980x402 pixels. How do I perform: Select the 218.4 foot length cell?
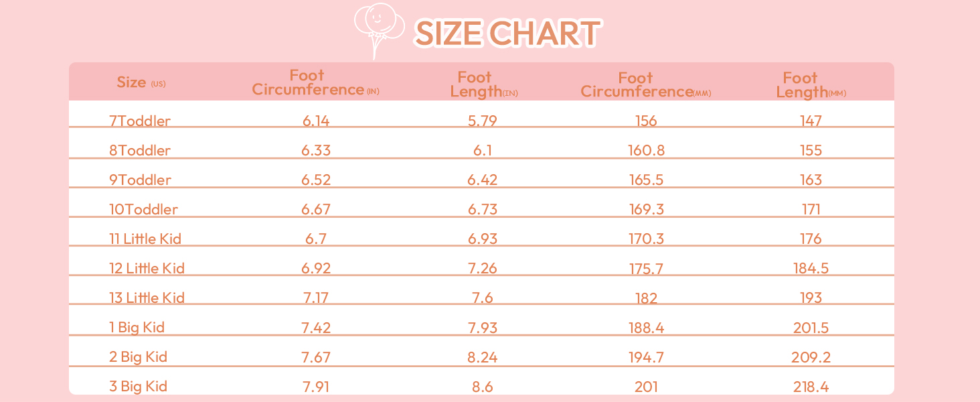pyautogui.click(x=811, y=387)
